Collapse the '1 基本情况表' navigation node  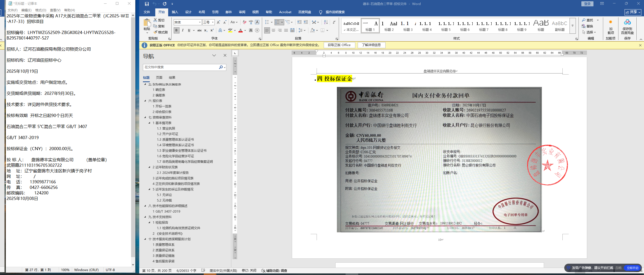(x=149, y=123)
